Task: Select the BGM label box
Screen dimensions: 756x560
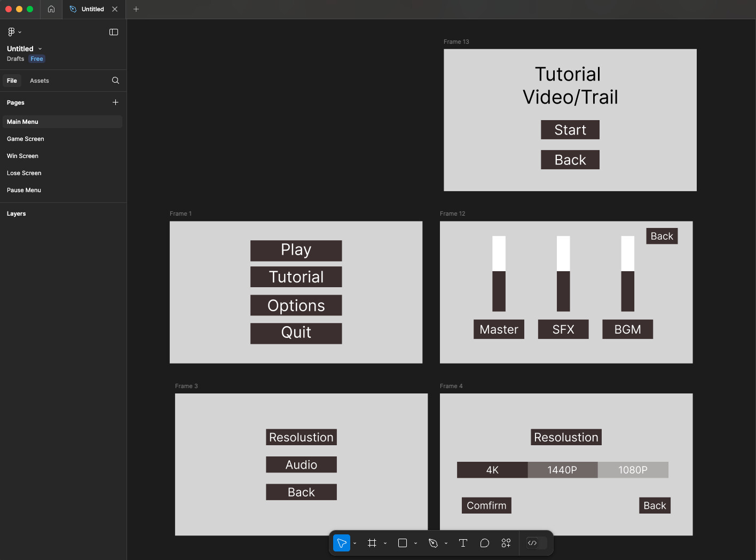Action: click(x=628, y=329)
